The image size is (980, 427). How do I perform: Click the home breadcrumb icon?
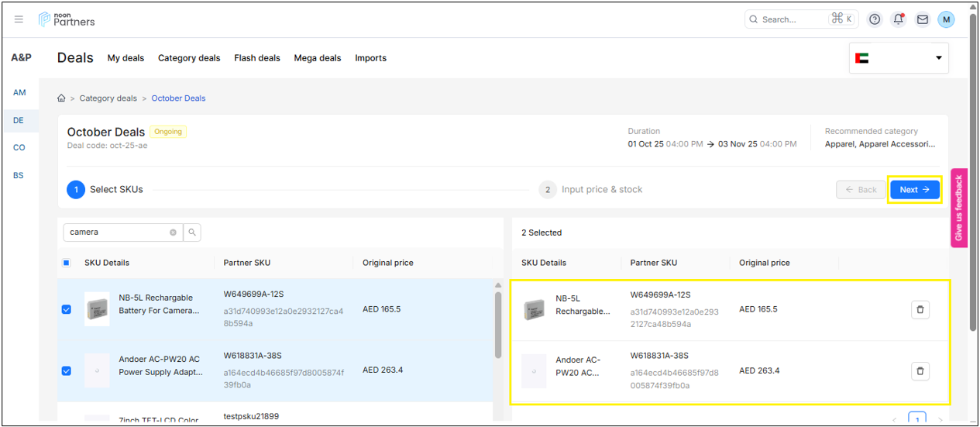[x=61, y=98]
